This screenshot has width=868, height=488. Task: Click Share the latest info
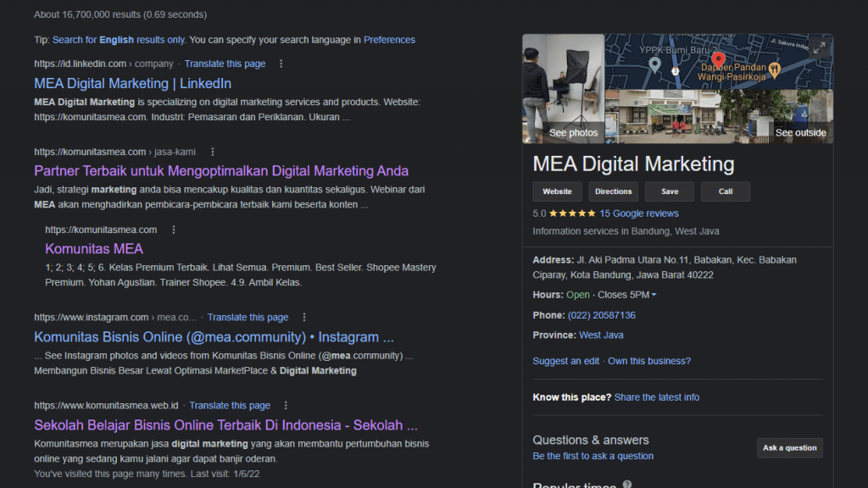(x=657, y=397)
